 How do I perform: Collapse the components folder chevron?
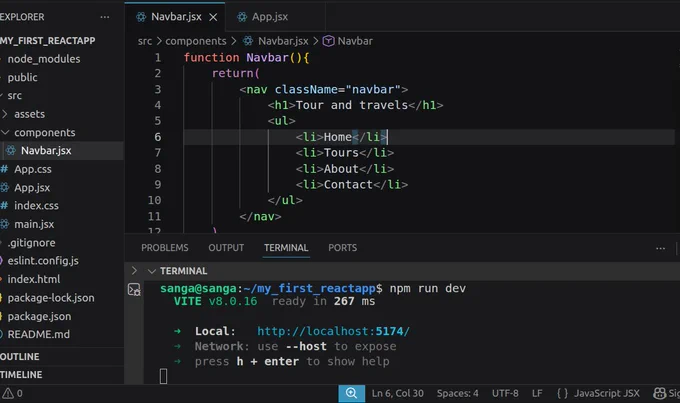pos(5,132)
